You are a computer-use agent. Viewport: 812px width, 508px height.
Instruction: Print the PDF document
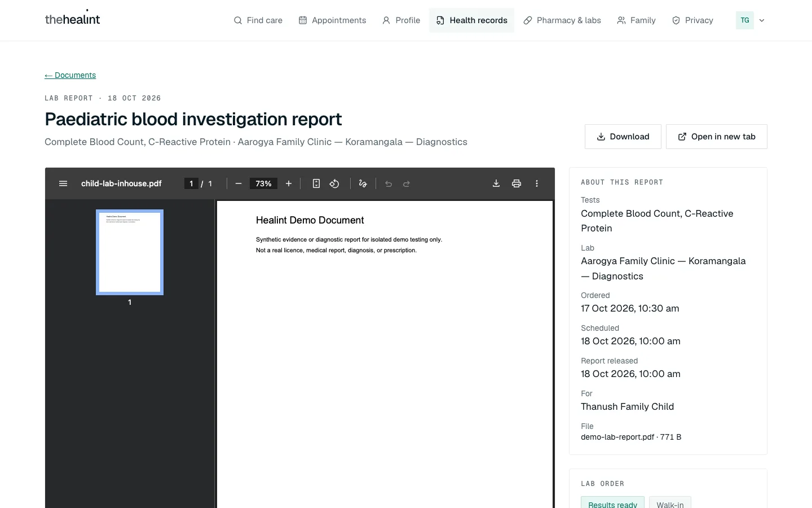[x=517, y=183]
